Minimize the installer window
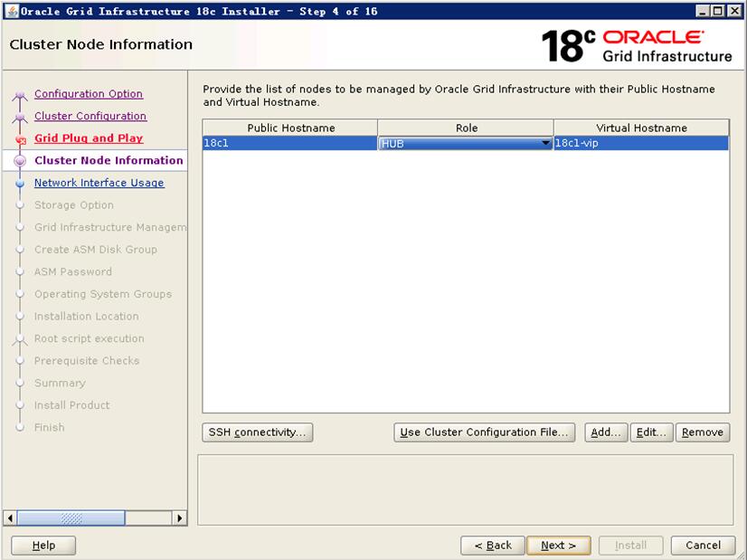The height and width of the screenshot is (560, 747). click(x=702, y=11)
